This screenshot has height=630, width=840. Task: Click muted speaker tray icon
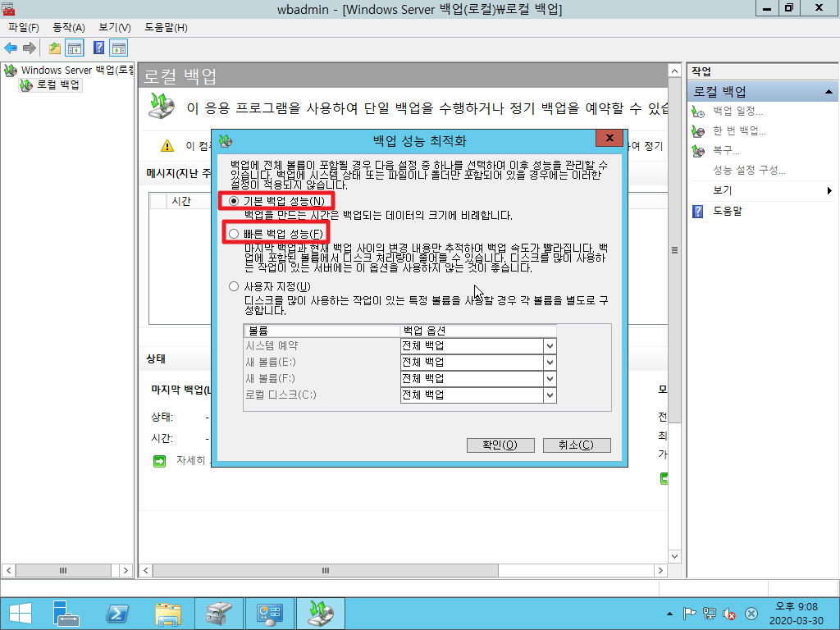coord(729,614)
